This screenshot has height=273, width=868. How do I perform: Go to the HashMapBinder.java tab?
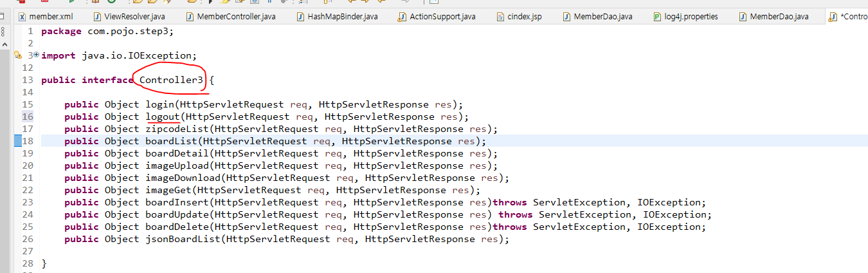pyautogui.click(x=338, y=17)
